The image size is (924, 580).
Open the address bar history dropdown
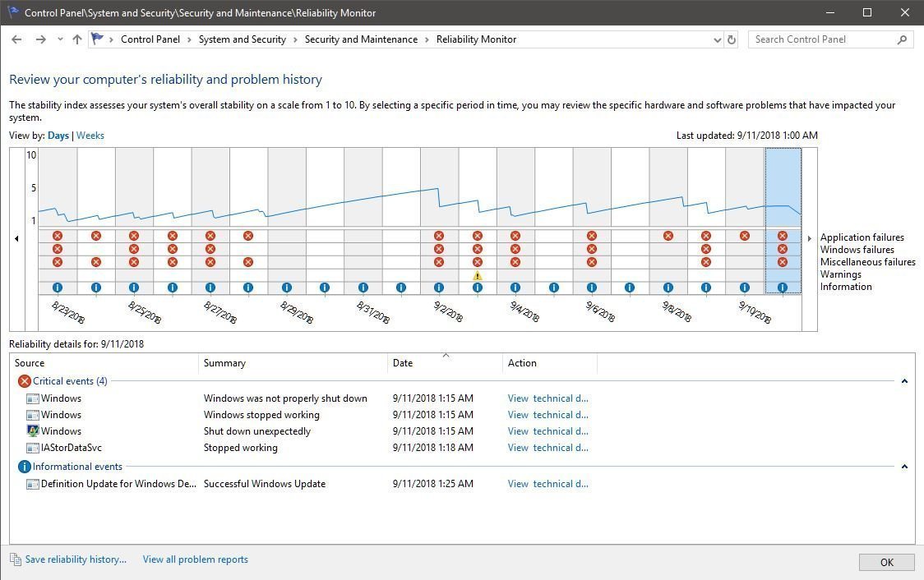717,40
